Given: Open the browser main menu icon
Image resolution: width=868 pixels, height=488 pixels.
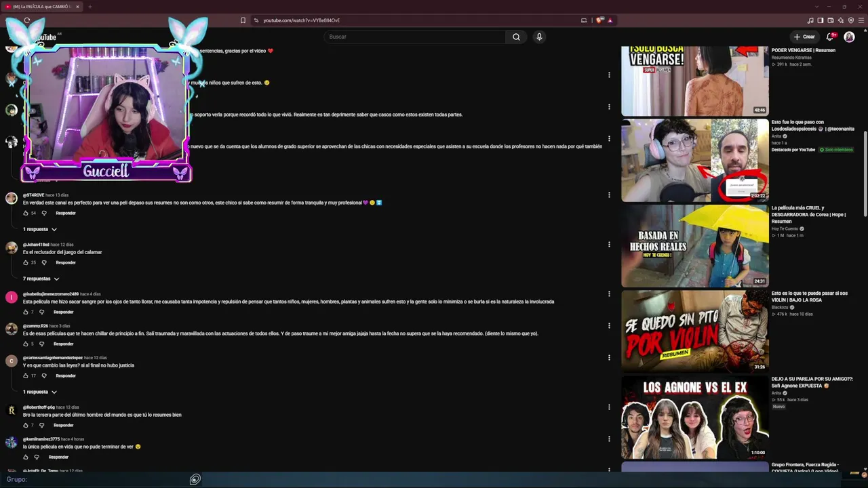Looking at the screenshot, I should click(x=861, y=20).
